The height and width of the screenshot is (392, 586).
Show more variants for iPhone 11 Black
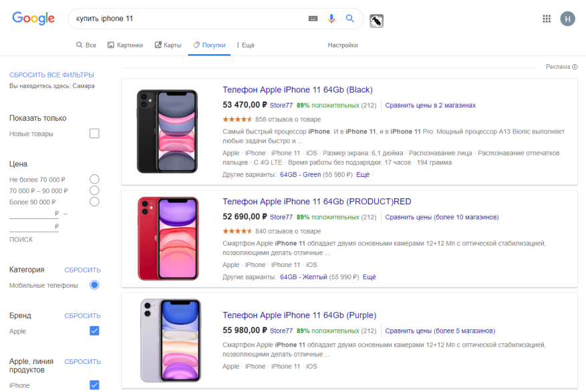pos(363,175)
